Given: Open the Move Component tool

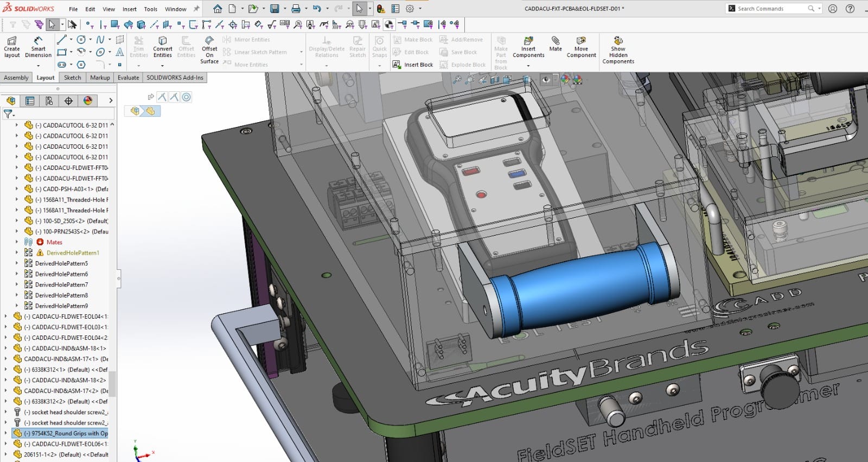Looking at the screenshot, I should [x=581, y=47].
